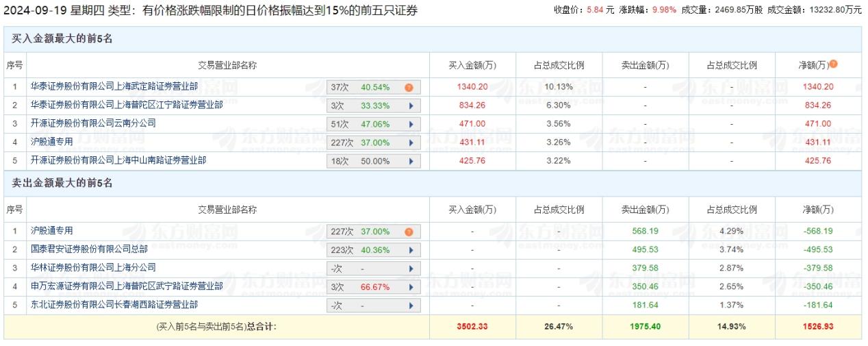Click the 卖出金额最大的前5名 section header

(x=62, y=183)
